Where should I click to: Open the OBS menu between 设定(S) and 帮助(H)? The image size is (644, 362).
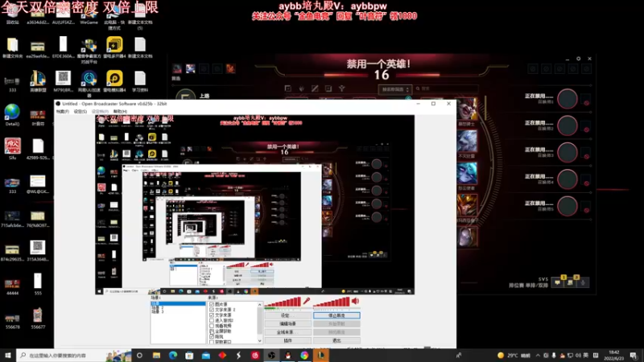[100, 112]
